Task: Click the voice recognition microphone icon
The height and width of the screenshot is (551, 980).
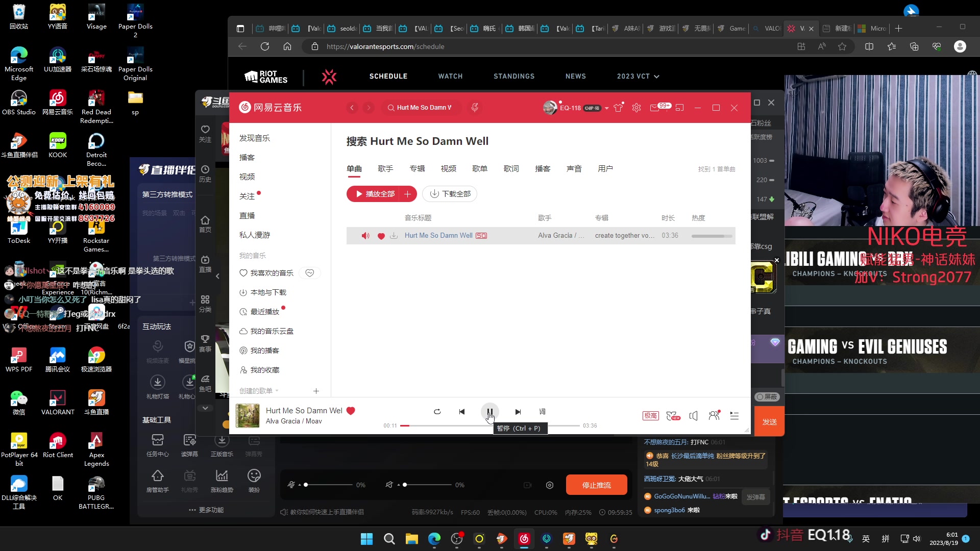Action: click(475, 107)
